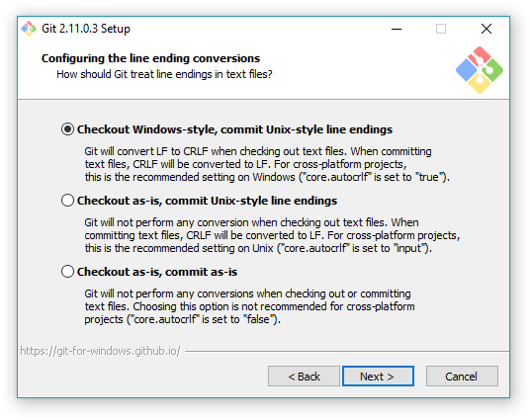Image resolution: width=531 pixels, height=420 pixels.
Task: Click the 'Git 2.11.0.3 Setup' title text
Action: 86,29
